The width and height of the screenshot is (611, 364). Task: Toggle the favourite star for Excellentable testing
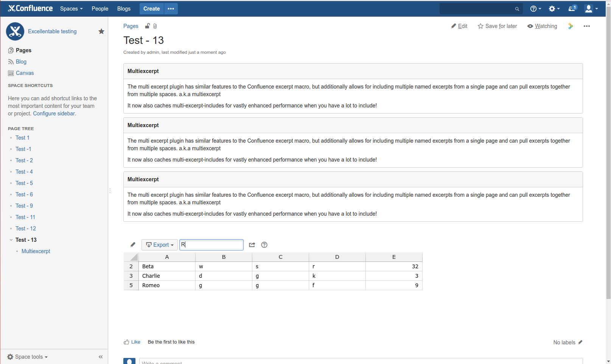point(101,31)
